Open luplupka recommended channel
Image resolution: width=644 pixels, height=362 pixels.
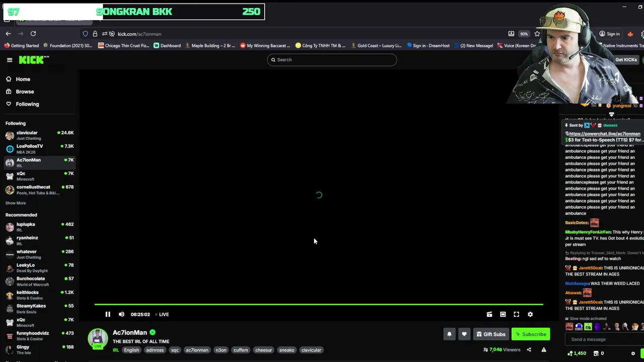pyautogui.click(x=40, y=227)
